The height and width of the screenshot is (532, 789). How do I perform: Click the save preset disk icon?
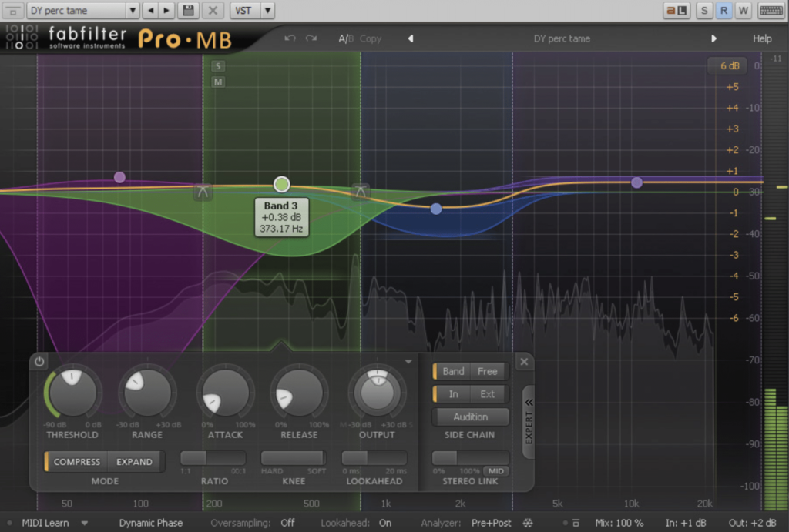coord(188,10)
